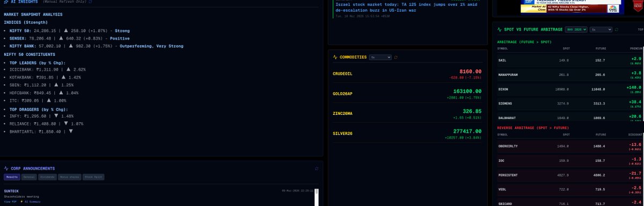This screenshot has width=644, height=206.
Task: Select SAIL in the arbitrage table
Action: pos(570,60)
